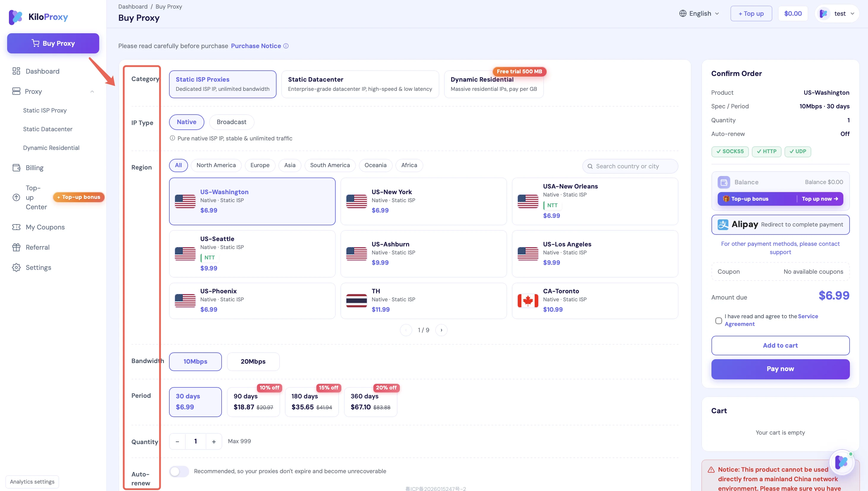Select the 360 days period
The image size is (868, 491).
click(370, 402)
